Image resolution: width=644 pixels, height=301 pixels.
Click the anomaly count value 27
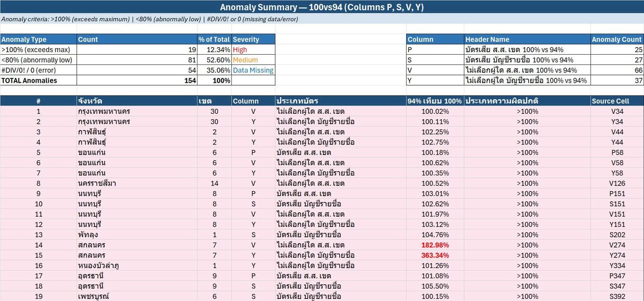click(x=617, y=60)
